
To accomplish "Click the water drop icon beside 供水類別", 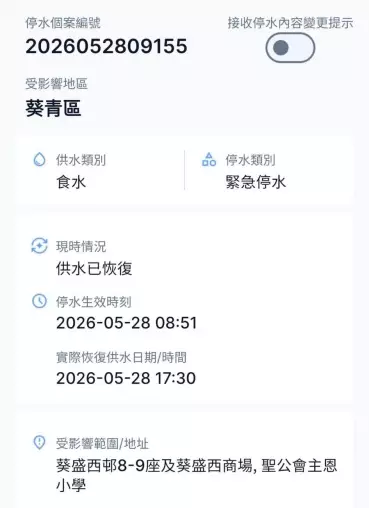I will 39,159.
